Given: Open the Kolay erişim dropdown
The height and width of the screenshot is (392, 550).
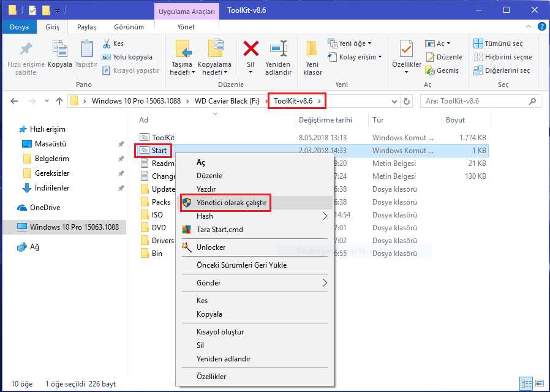Looking at the screenshot, I should click(x=355, y=57).
